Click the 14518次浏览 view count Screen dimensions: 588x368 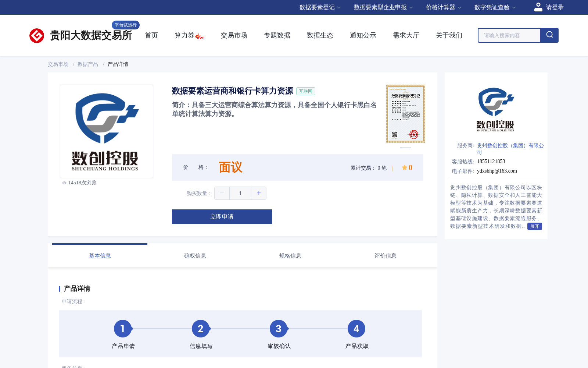(x=82, y=183)
